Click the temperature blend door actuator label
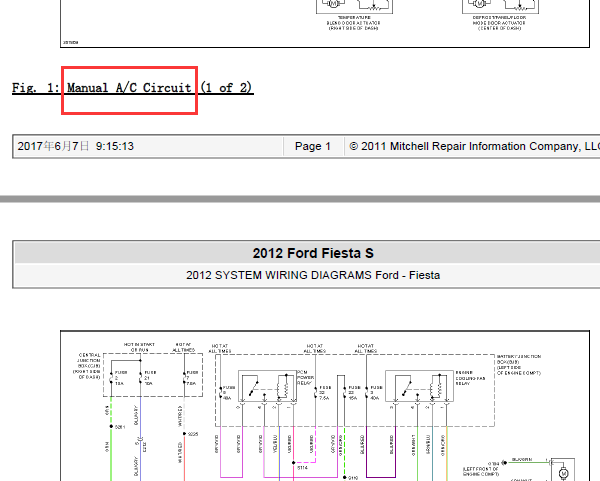The height and width of the screenshot is (481, 600). [354, 23]
